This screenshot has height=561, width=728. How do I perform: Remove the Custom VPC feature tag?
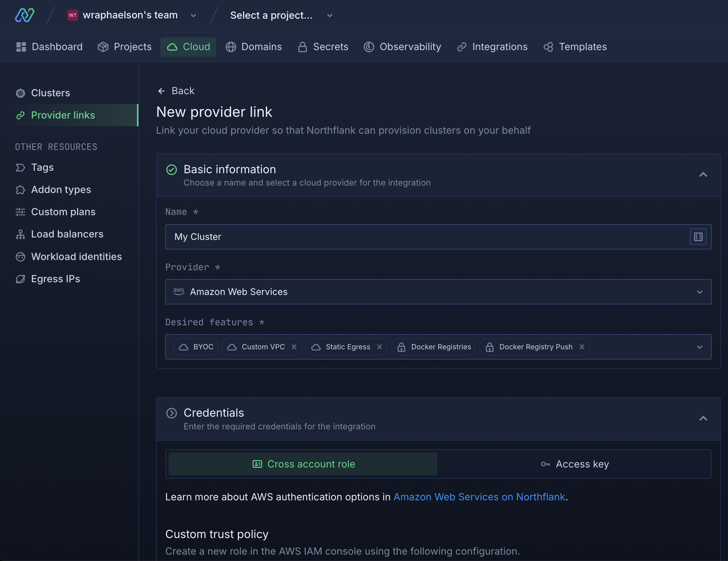coord(294,347)
